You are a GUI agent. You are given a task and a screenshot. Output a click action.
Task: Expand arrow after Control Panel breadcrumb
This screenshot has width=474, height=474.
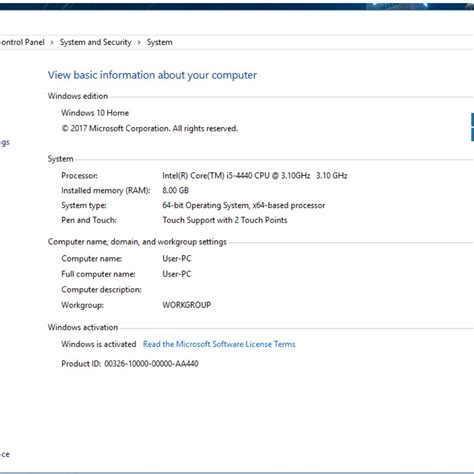tap(52, 42)
